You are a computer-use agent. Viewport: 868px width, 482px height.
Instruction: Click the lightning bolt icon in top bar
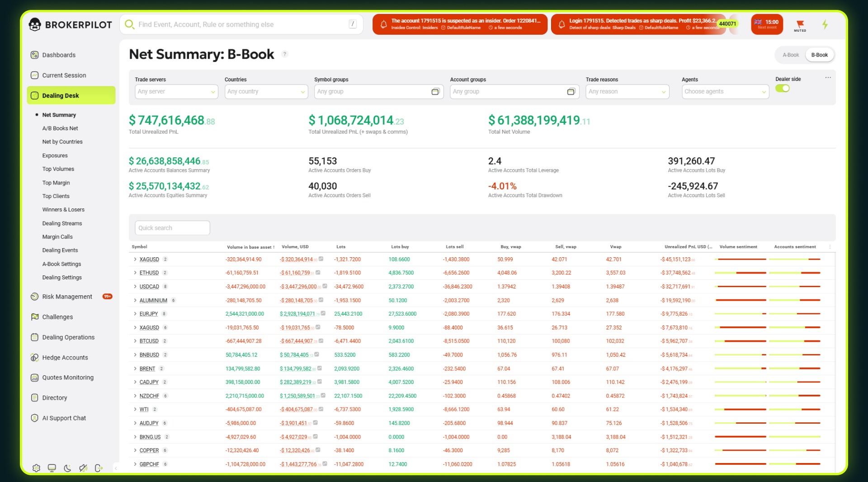click(x=826, y=24)
